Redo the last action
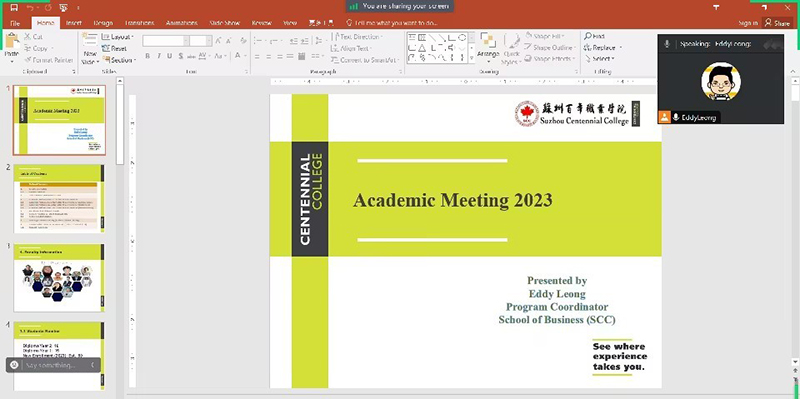 [x=48, y=7]
